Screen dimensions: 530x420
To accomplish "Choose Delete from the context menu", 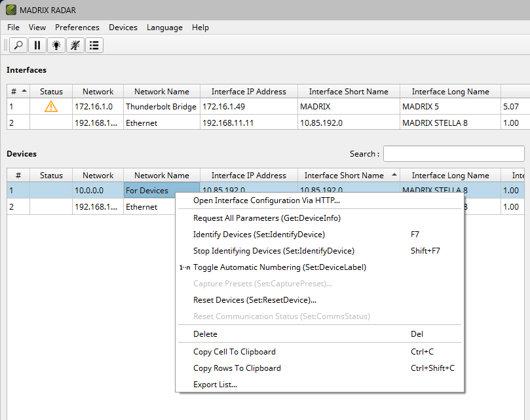I will point(320,334).
